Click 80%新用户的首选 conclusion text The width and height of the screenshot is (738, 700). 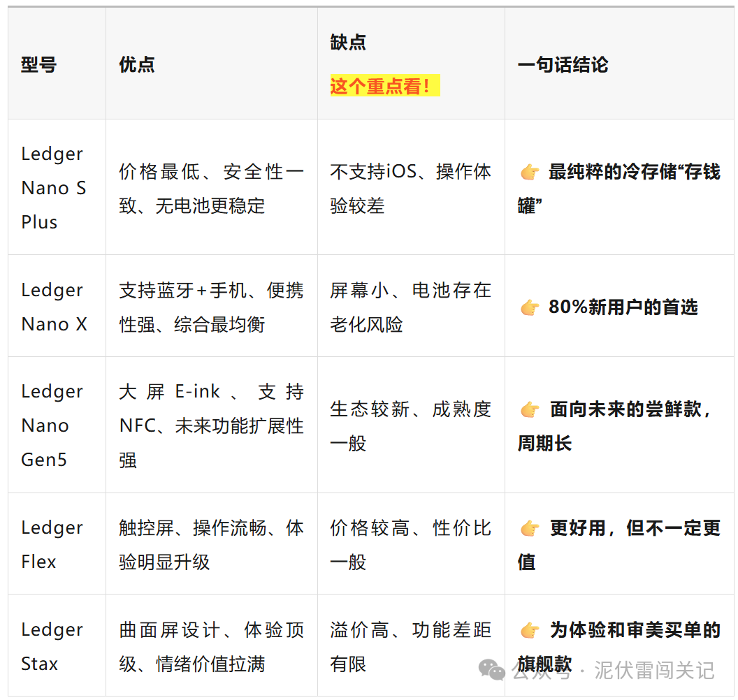[623, 307]
